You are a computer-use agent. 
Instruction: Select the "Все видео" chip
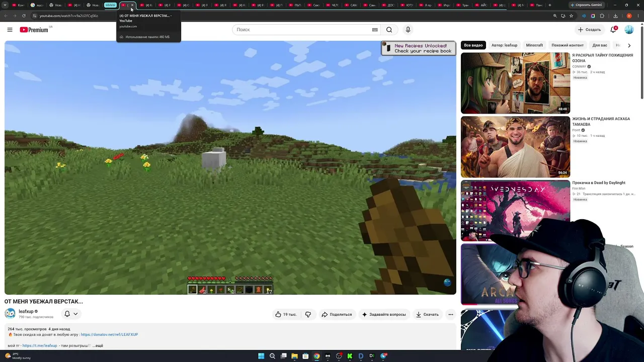[x=473, y=45]
